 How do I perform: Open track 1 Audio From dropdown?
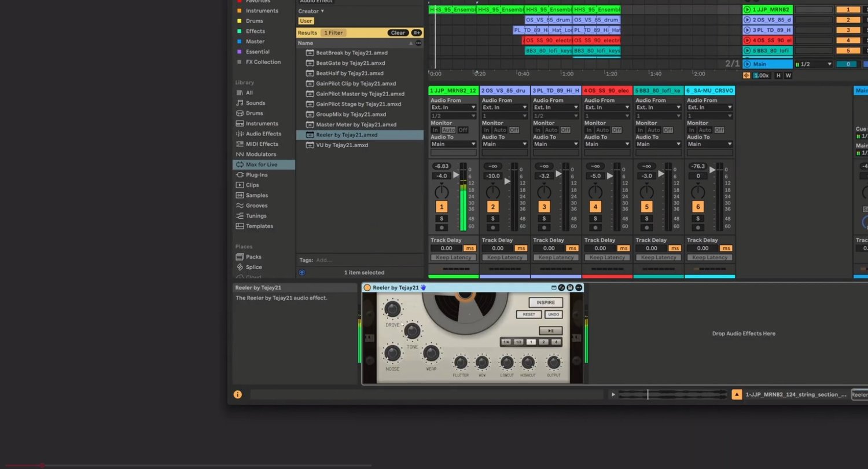[453, 107]
